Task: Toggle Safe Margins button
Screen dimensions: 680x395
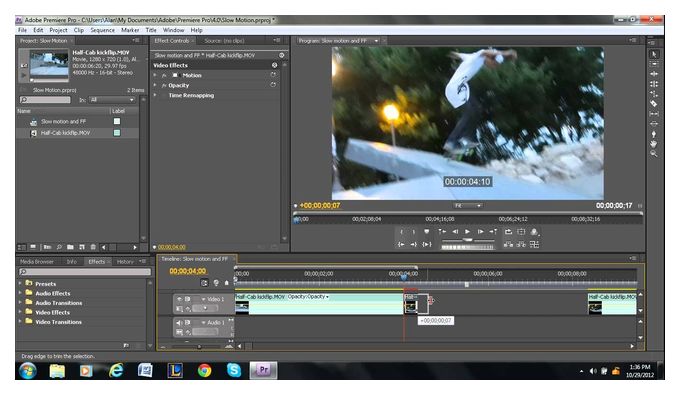Action: [x=521, y=232]
